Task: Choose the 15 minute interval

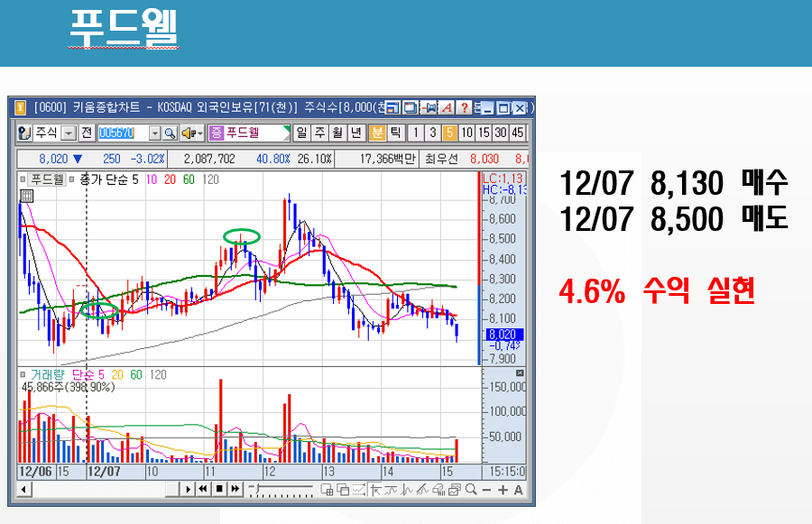Action: [x=484, y=133]
